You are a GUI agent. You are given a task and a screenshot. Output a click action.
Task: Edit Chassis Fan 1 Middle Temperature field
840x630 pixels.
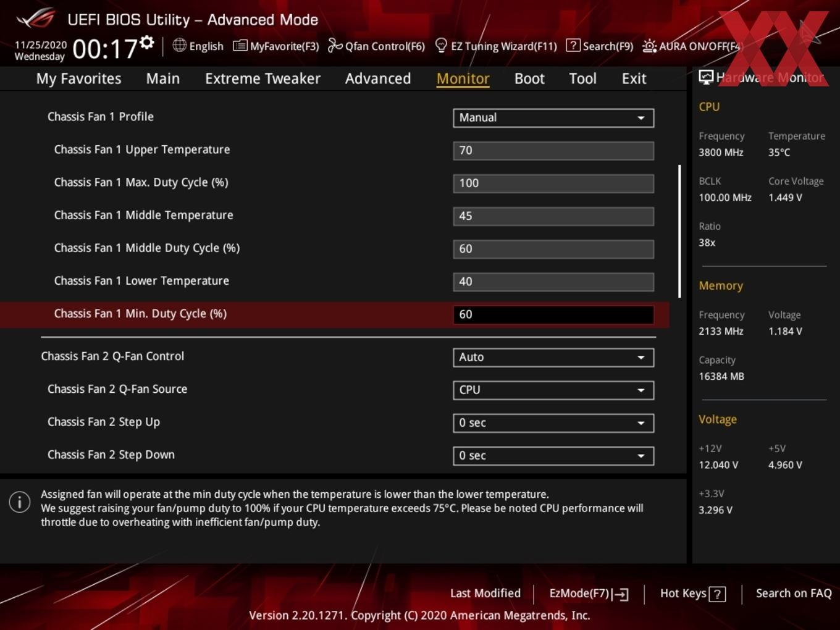pos(553,216)
